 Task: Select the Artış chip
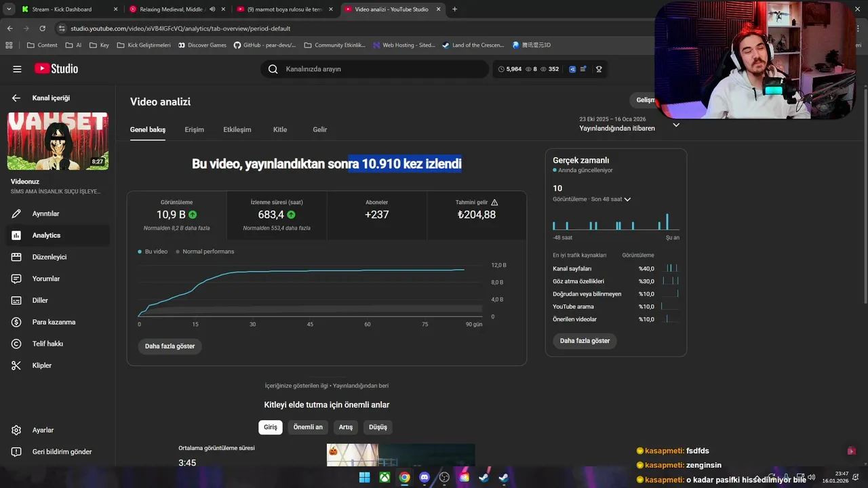(x=346, y=427)
